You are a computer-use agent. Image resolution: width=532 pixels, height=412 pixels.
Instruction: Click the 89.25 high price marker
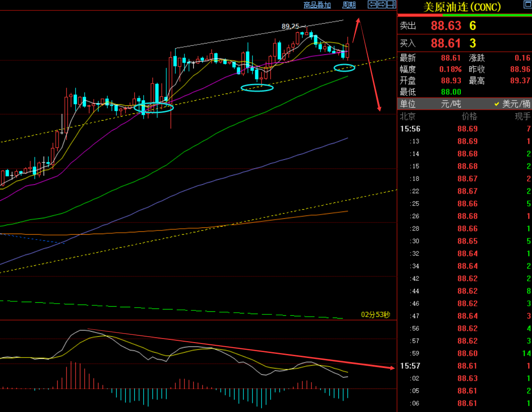pyautogui.click(x=290, y=26)
